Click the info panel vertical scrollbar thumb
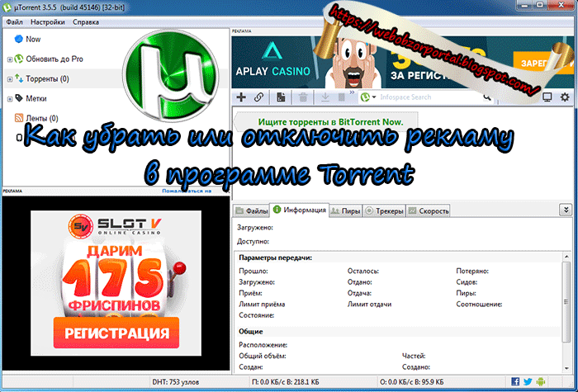Image resolution: width=578 pixels, height=392 pixels. click(x=566, y=302)
